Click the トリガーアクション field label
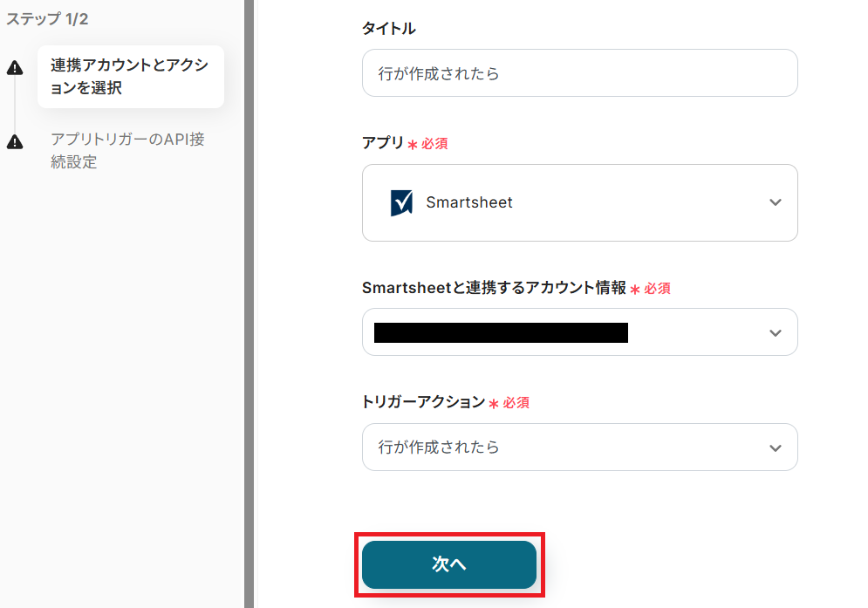The width and height of the screenshot is (868, 608). point(423,402)
